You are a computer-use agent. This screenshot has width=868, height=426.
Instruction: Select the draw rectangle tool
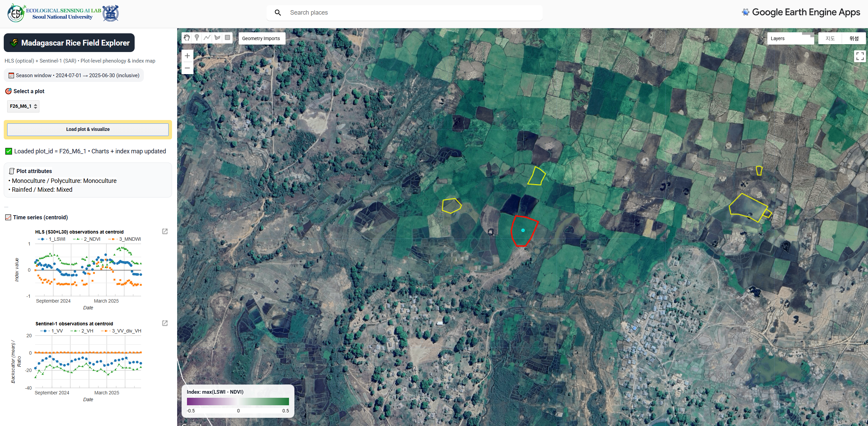pos(227,38)
